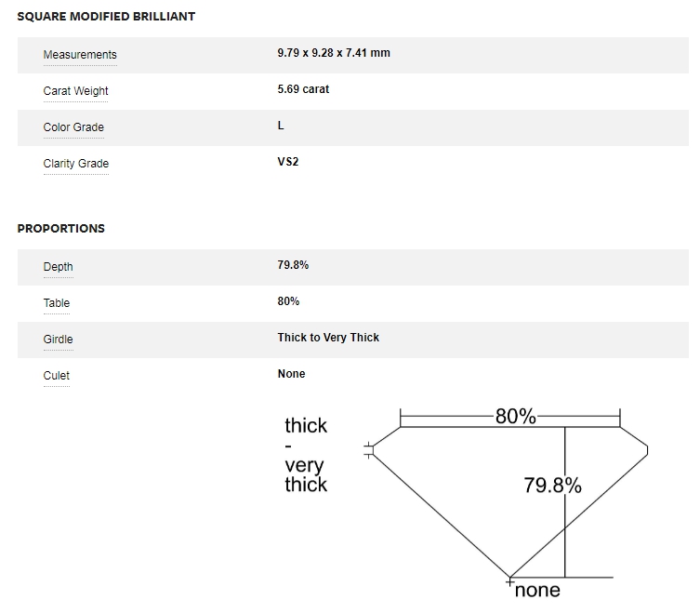Click the VS2 clarity value
This screenshot has height=613, width=700.
(288, 162)
